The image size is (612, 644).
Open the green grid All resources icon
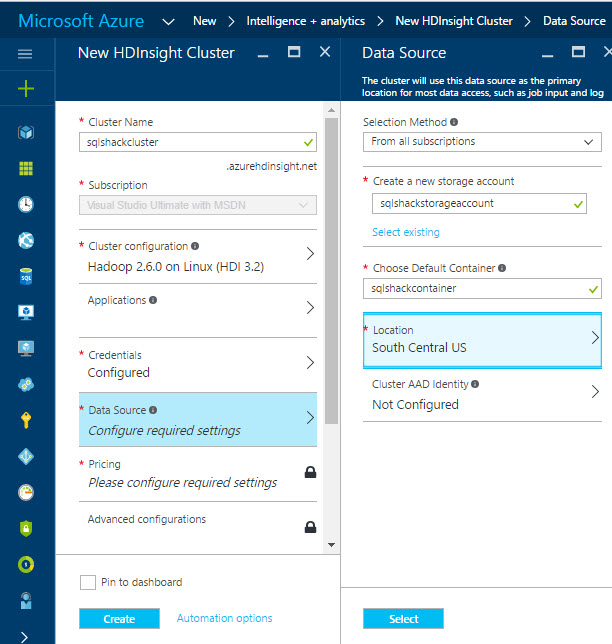[26, 168]
